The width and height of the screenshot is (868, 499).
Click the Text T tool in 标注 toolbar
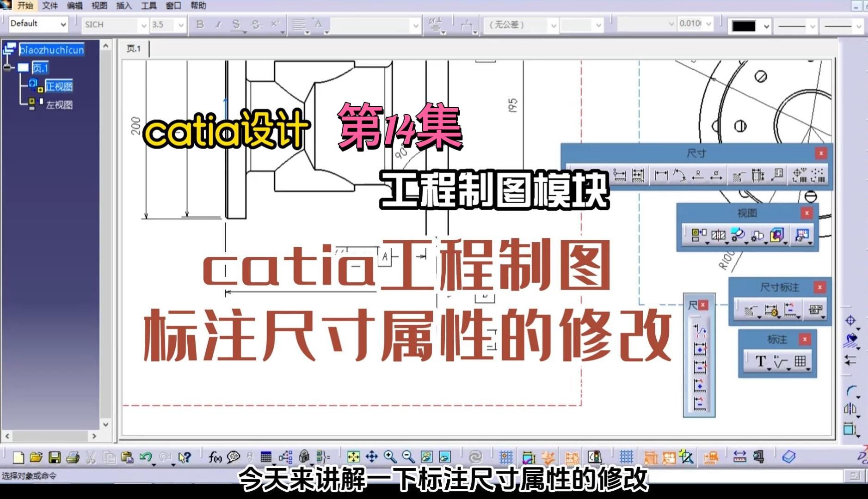tap(761, 362)
